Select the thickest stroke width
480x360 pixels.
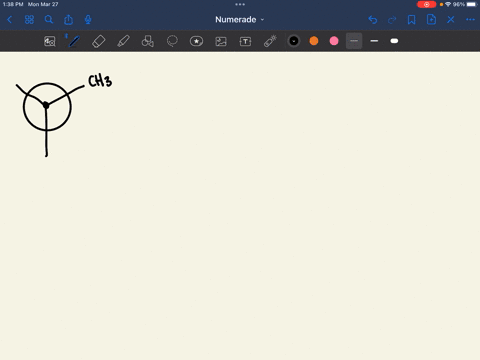click(394, 41)
